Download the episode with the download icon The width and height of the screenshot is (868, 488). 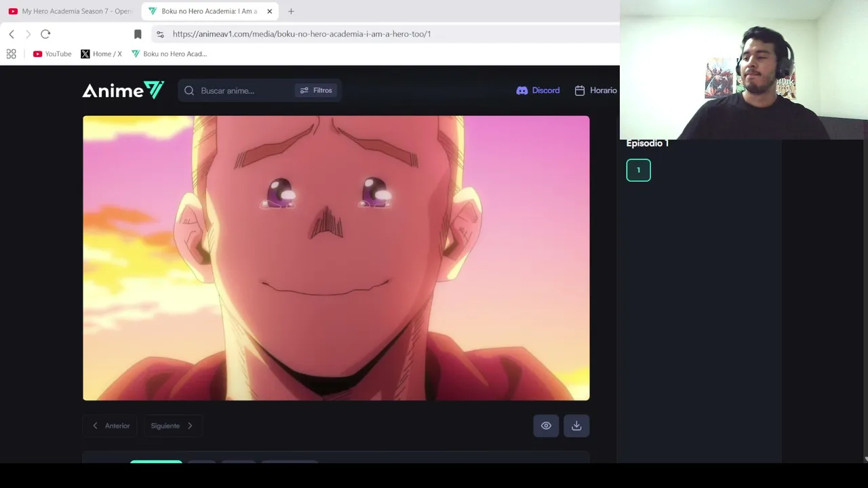tap(576, 426)
